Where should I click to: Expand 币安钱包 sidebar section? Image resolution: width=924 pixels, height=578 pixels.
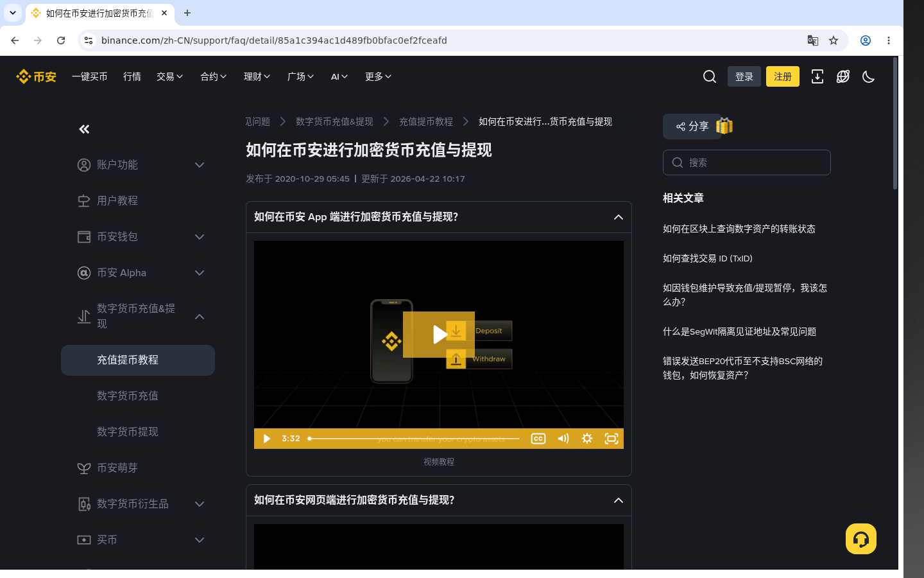coord(138,237)
